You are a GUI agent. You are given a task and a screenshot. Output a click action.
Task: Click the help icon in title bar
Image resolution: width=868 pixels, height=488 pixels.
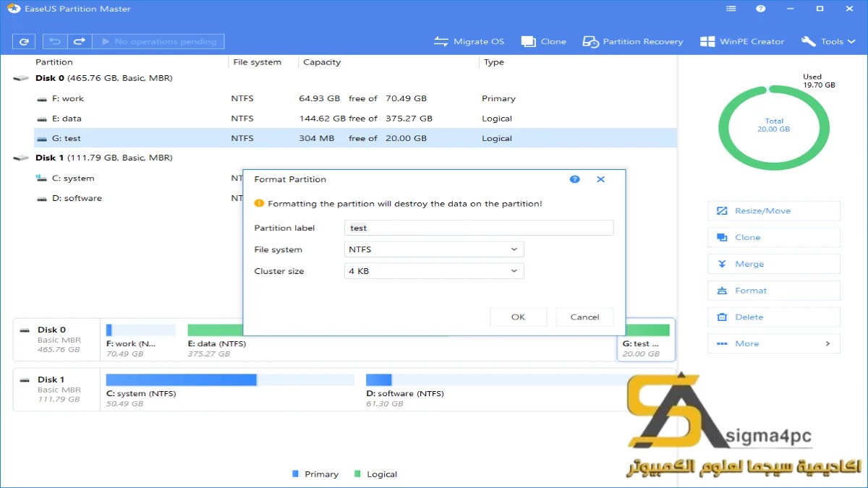(761, 9)
